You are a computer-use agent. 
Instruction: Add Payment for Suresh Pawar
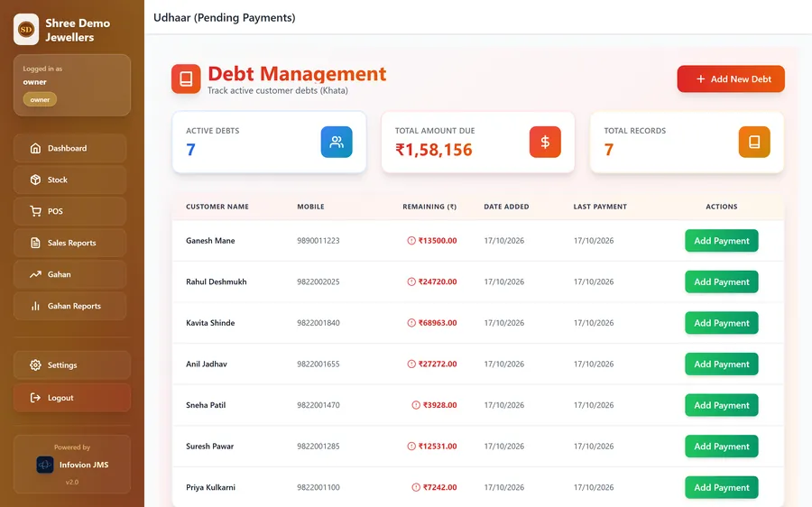tap(722, 447)
